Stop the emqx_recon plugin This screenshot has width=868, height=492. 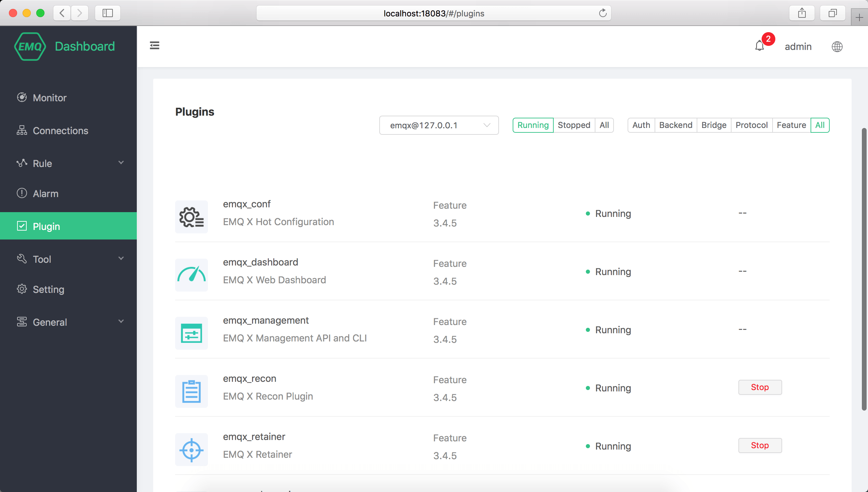click(760, 387)
